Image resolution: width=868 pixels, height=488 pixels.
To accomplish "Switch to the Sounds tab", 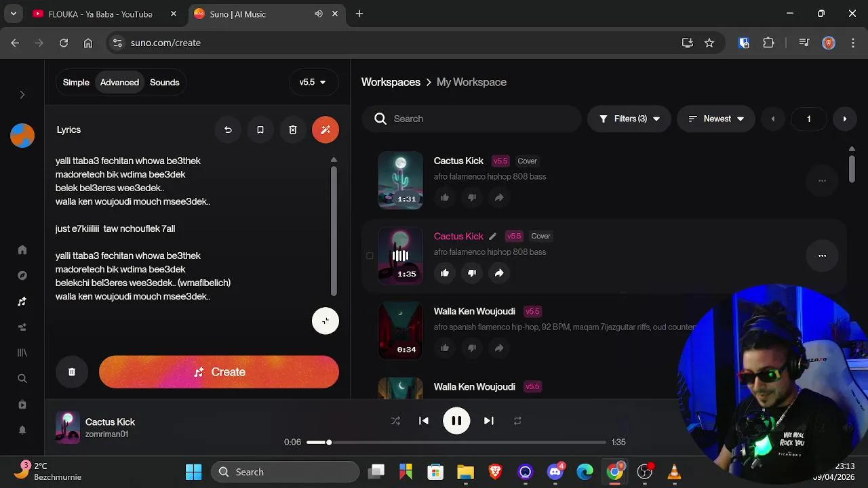I will point(165,82).
